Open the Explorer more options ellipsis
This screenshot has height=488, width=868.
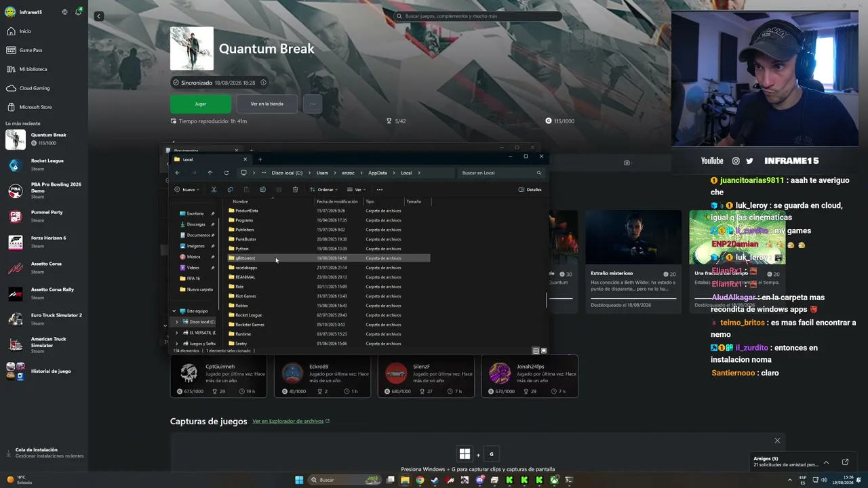pyautogui.click(x=380, y=190)
